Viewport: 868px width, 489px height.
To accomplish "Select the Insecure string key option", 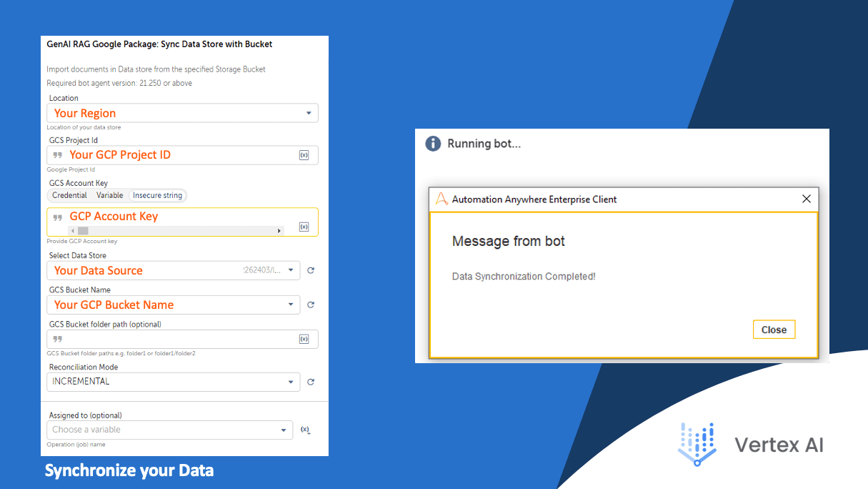I will (x=158, y=195).
